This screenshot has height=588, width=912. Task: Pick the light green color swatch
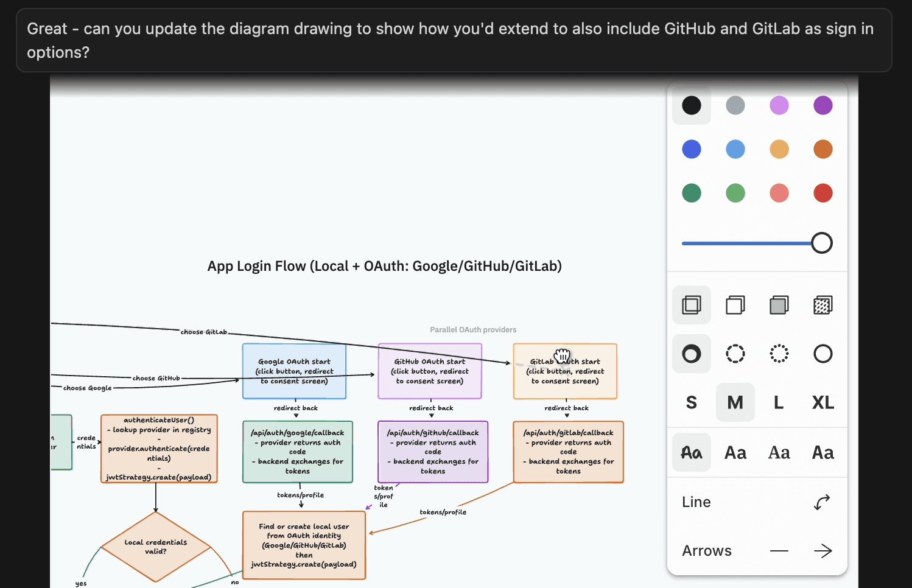coord(735,193)
